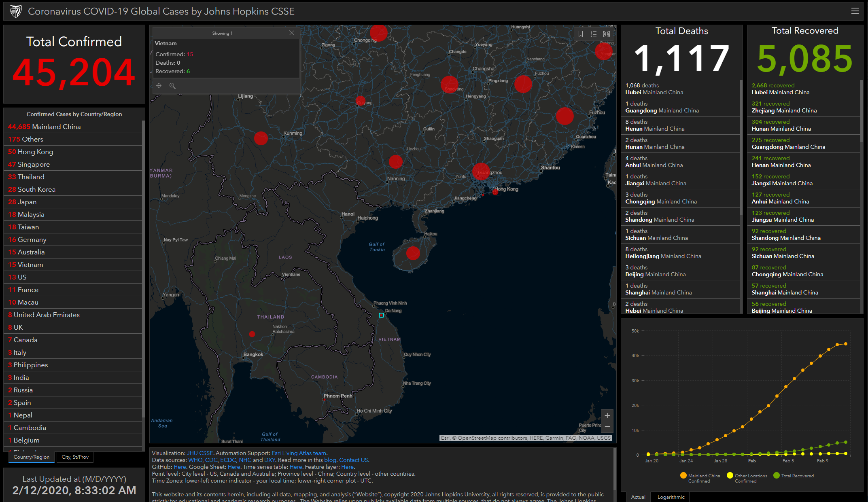This screenshot has height=502, width=868.
Task: Click the Contact US link
Action: click(353, 460)
